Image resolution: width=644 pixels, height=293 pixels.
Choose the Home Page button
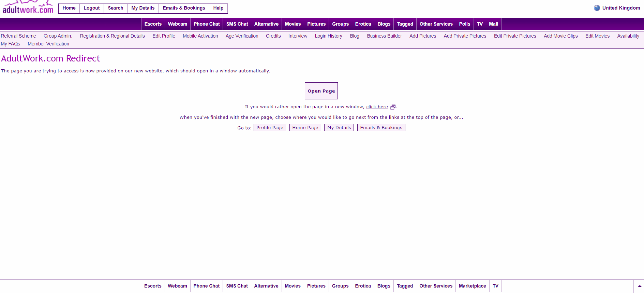[x=305, y=128]
